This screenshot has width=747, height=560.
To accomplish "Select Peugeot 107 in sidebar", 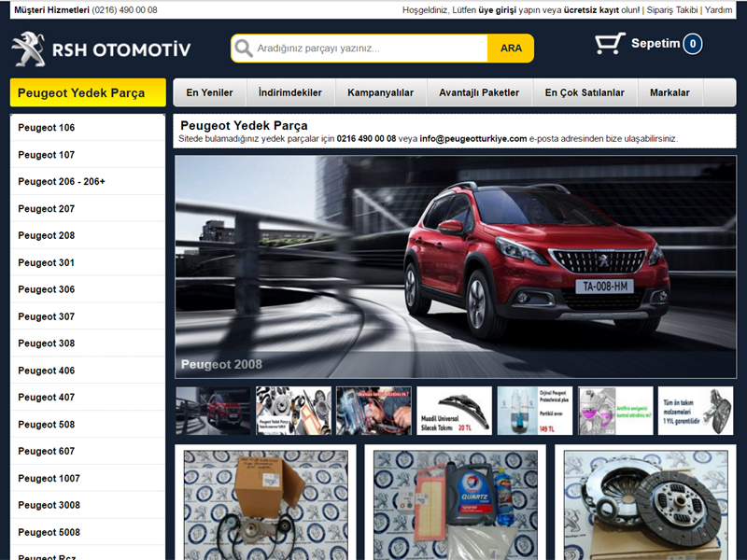I will point(88,155).
